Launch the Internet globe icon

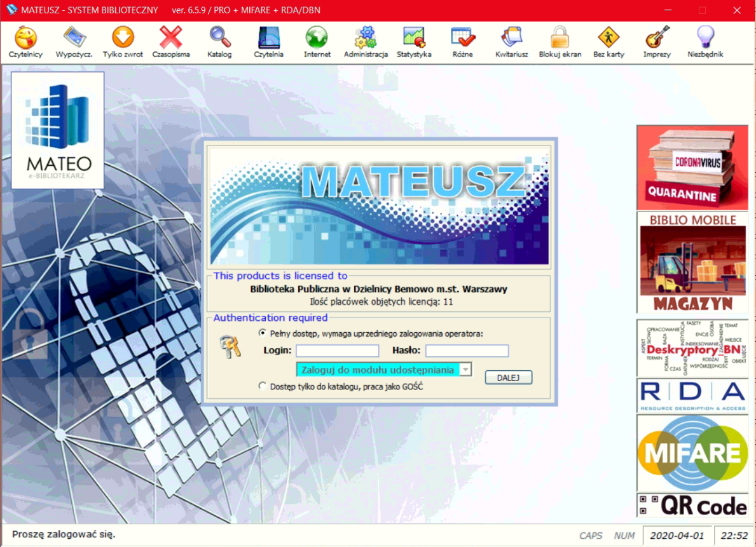[x=317, y=39]
